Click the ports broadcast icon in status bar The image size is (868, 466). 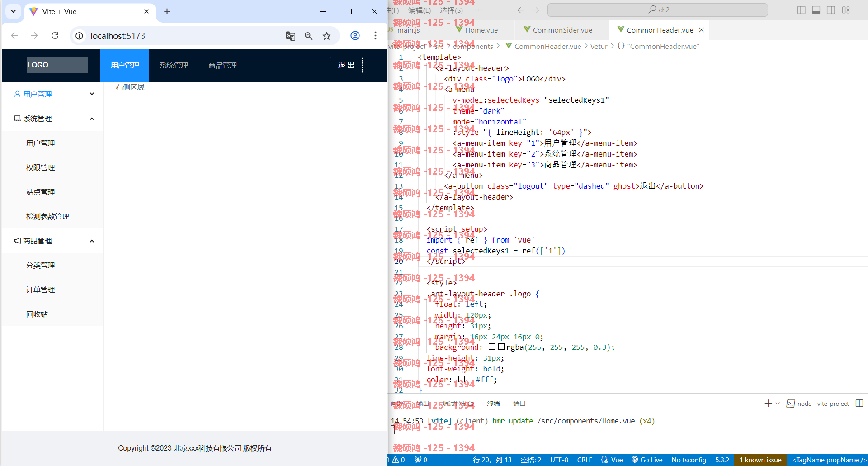tap(420, 460)
